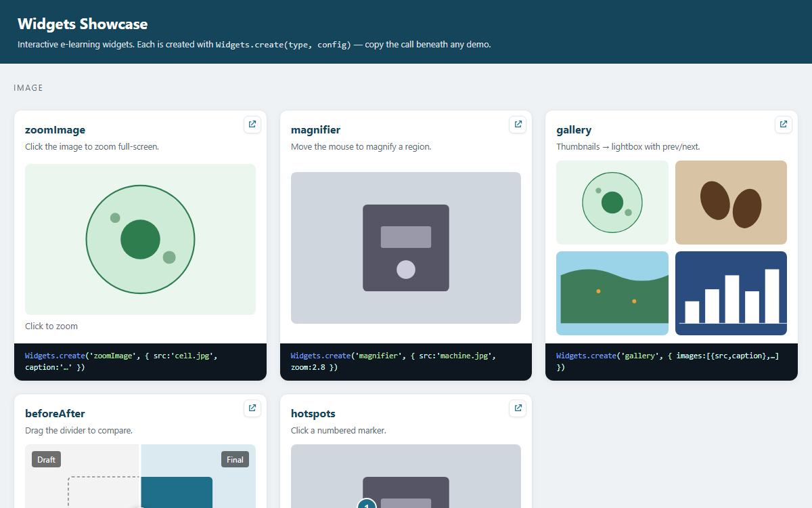Click the machine image in magnifier card
This screenshot has height=508, width=812.
406,248
